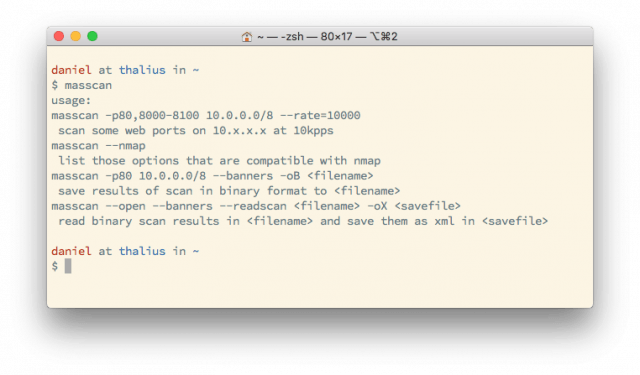This screenshot has width=640, height=375.
Task: Click the red close window button
Action: tap(59, 36)
